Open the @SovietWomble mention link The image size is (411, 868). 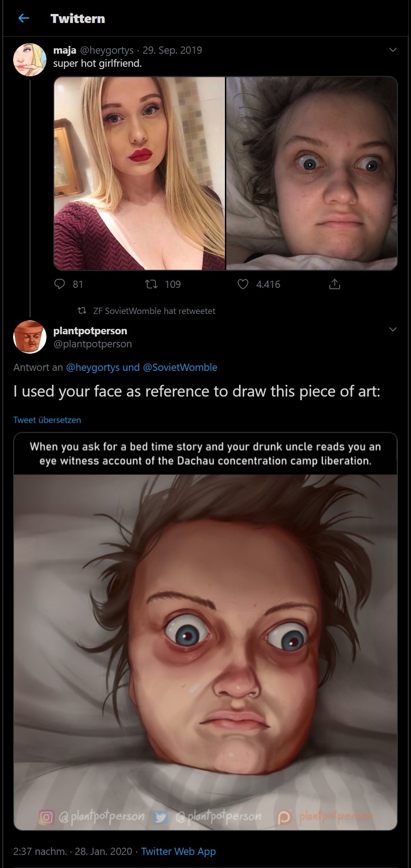tap(180, 367)
